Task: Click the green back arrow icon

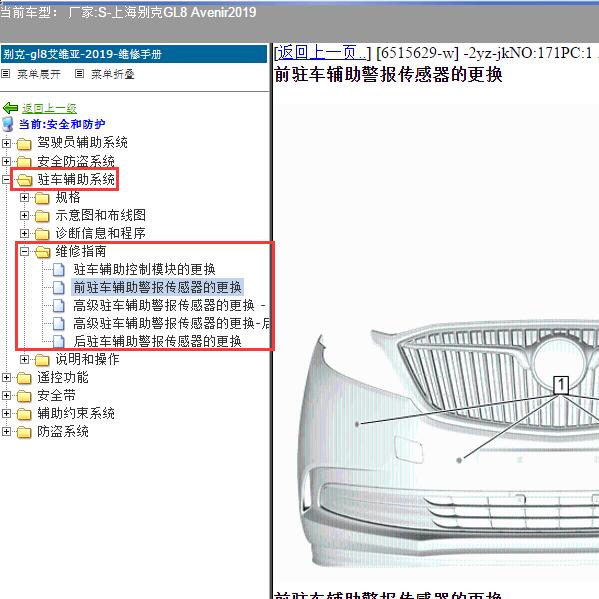Action: click(10, 108)
